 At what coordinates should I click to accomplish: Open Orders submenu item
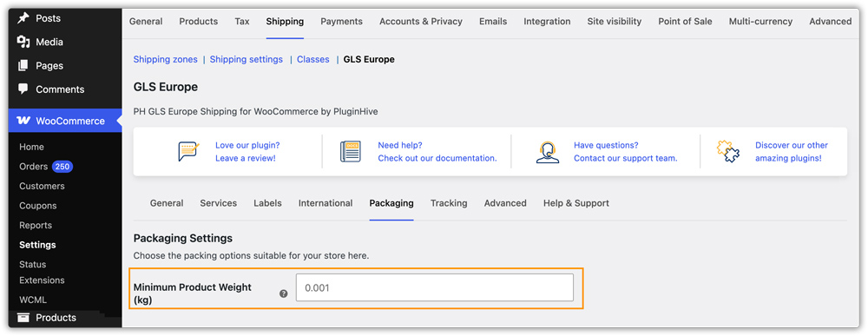click(x=34, y=167)
